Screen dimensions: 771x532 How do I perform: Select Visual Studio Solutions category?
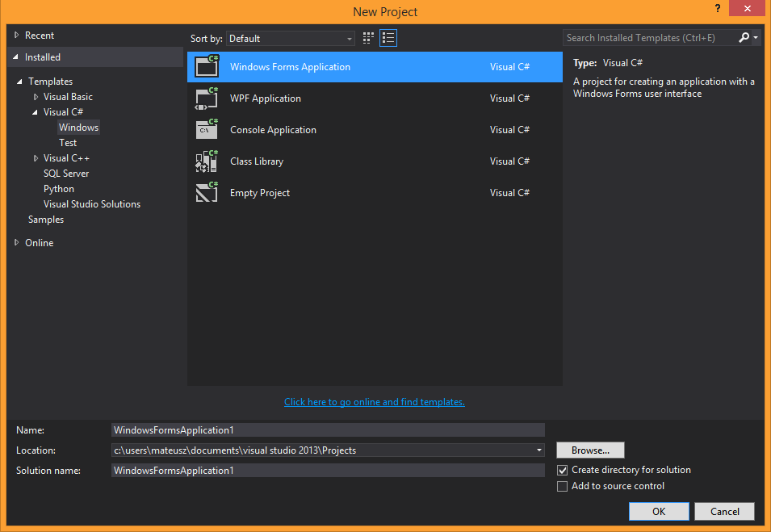[92, 204]
